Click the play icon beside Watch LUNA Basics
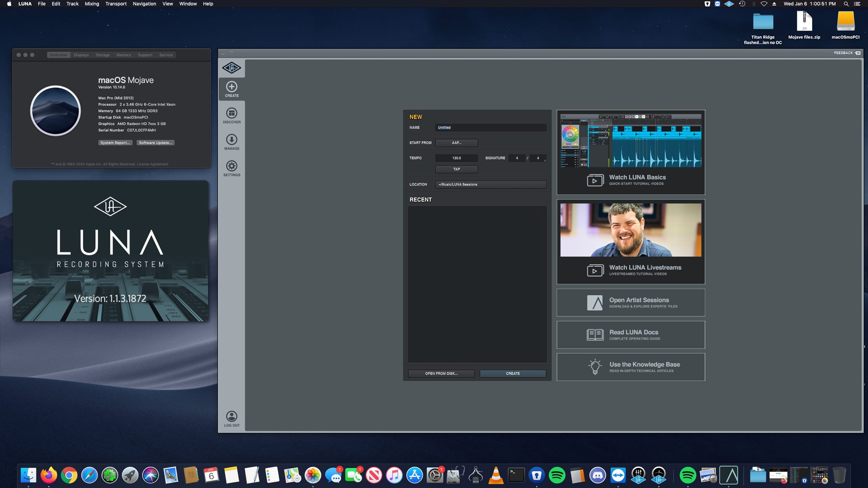 coord(595,180)
